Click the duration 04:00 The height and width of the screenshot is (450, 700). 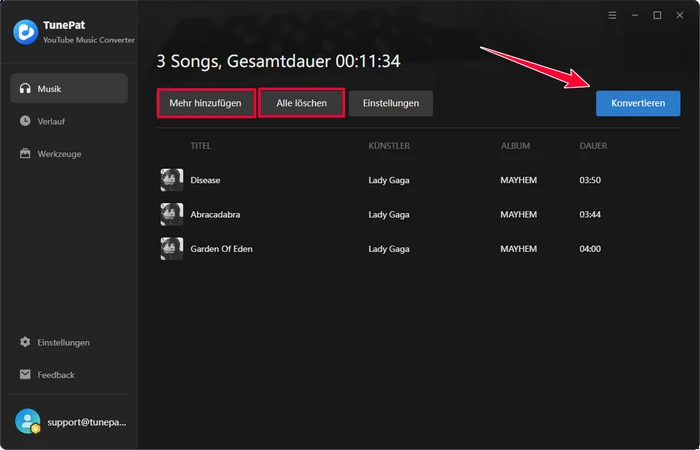point(590,249)
